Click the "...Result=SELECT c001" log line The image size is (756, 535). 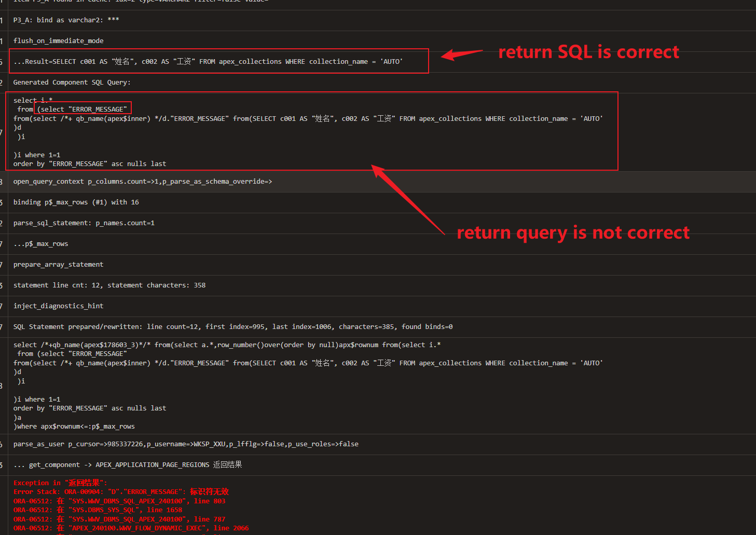coord(208,62)
